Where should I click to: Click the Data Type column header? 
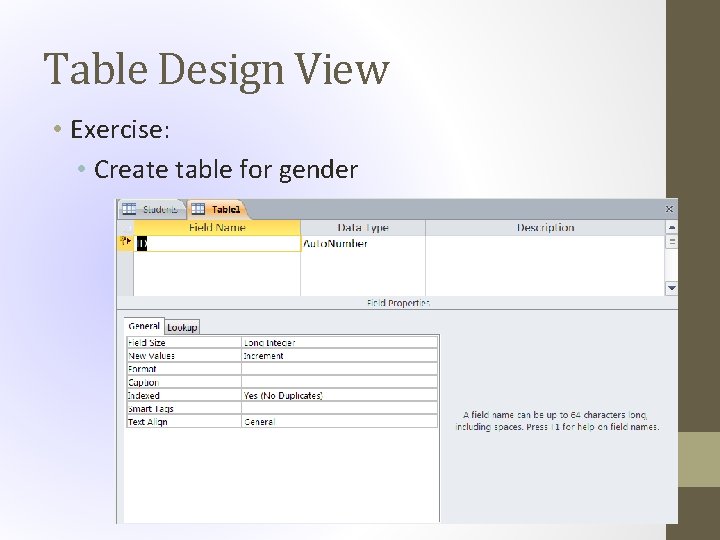tap(363, 228)
